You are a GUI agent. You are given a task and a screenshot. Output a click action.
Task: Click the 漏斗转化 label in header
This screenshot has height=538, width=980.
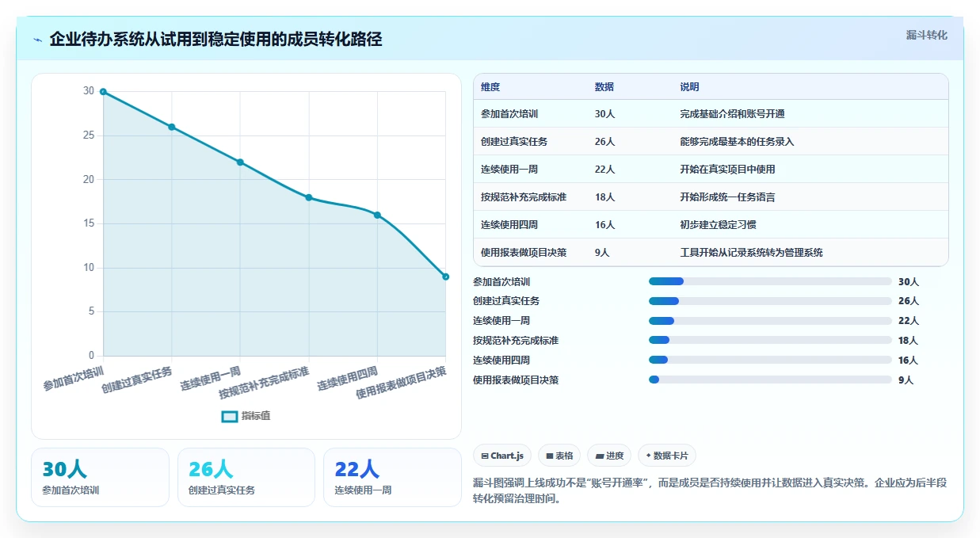(x=926, y=35)
